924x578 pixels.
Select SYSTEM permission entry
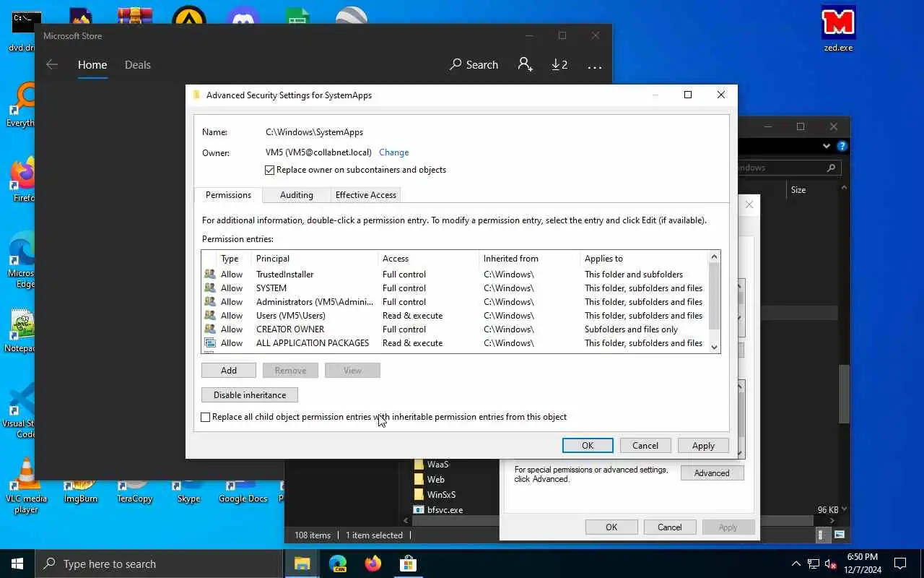pos(455,288)
